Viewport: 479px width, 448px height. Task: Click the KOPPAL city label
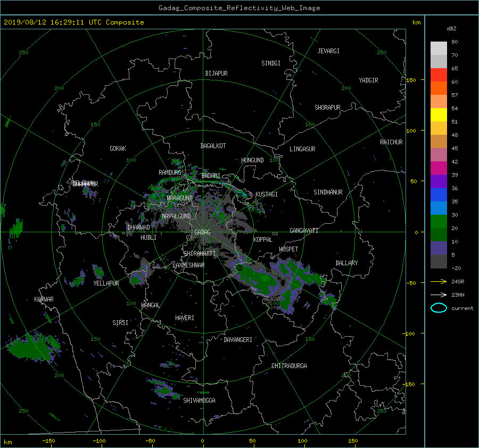tap(263, 240)
